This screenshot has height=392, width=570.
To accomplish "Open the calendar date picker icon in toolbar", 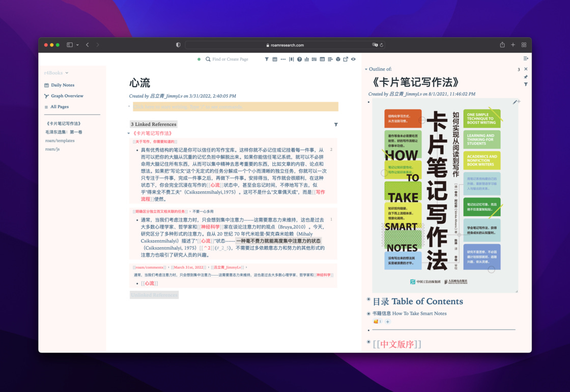I will [x=275, y=59].
